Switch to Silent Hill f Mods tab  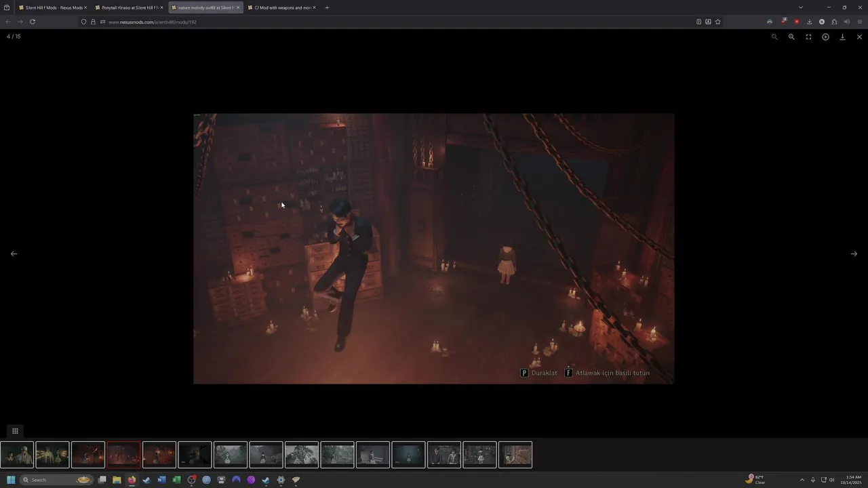(53, 7)
